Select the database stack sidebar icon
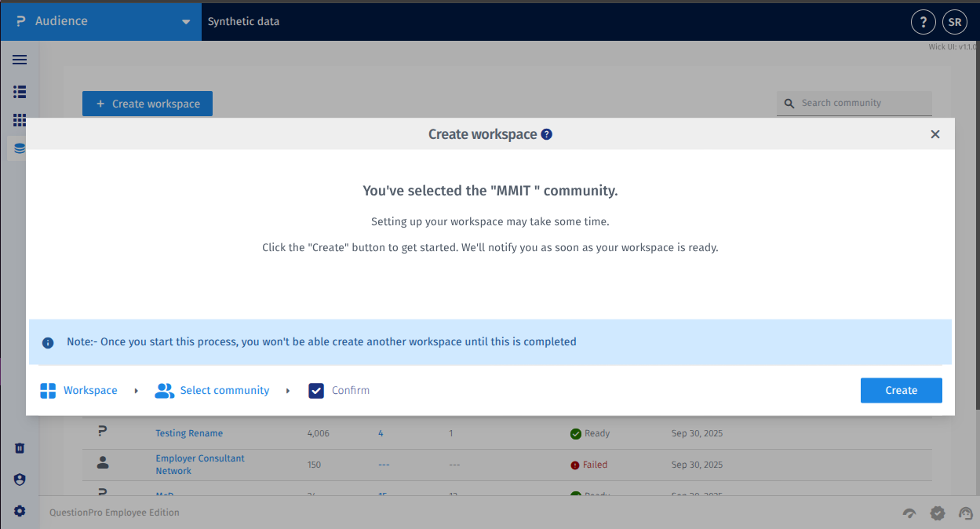The width and height of the screenshot is (980, 529). coord(20,148)
